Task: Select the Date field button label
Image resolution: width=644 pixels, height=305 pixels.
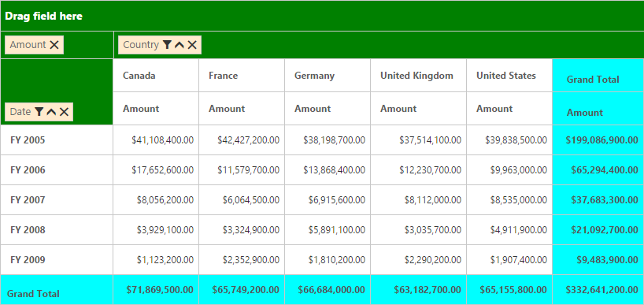Action: [x=20, y=112]
